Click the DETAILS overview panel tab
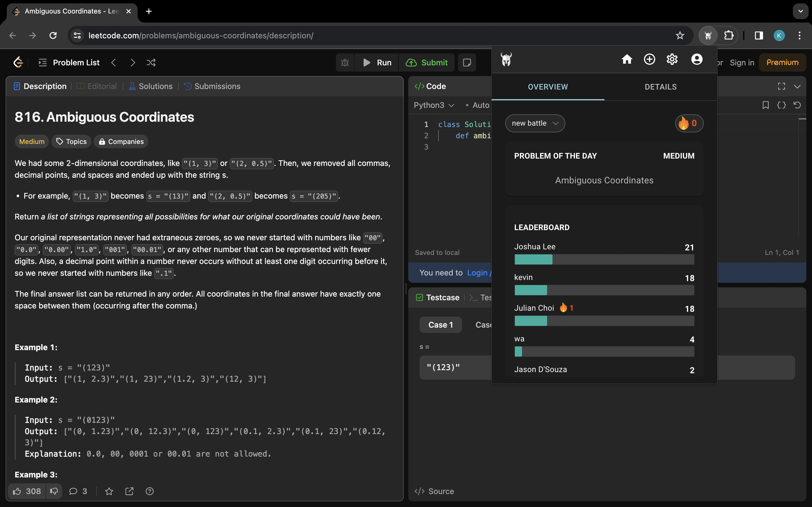 pos(661,86)
